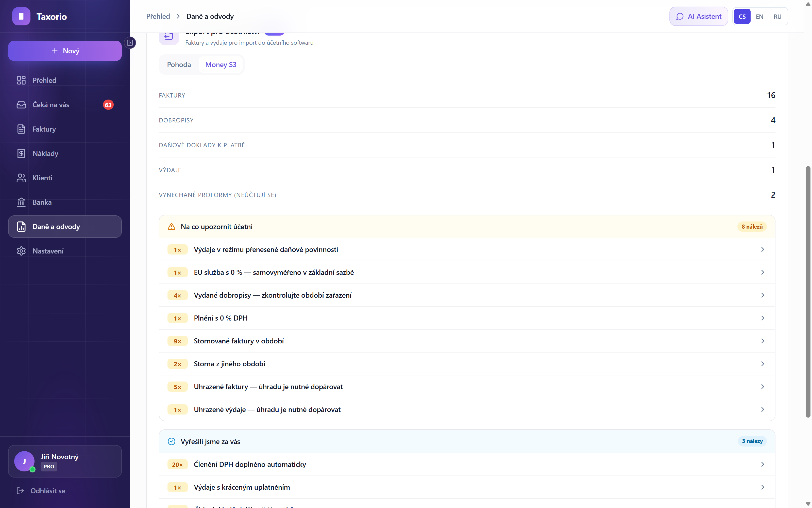This screenshot has width=812, height=508.
Task: Click the scrollbar down arrow
Action: coord(808,504)
